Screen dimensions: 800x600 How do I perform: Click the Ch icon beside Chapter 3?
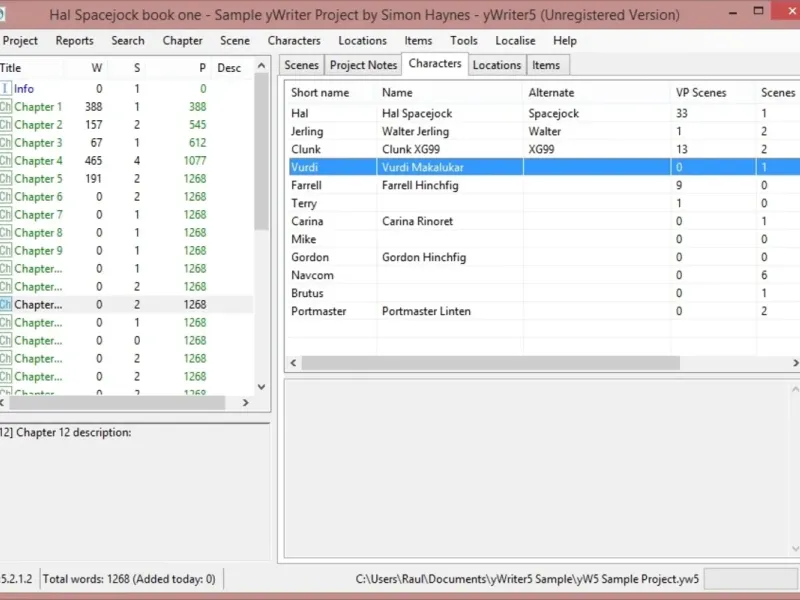[x=5, y=143]
